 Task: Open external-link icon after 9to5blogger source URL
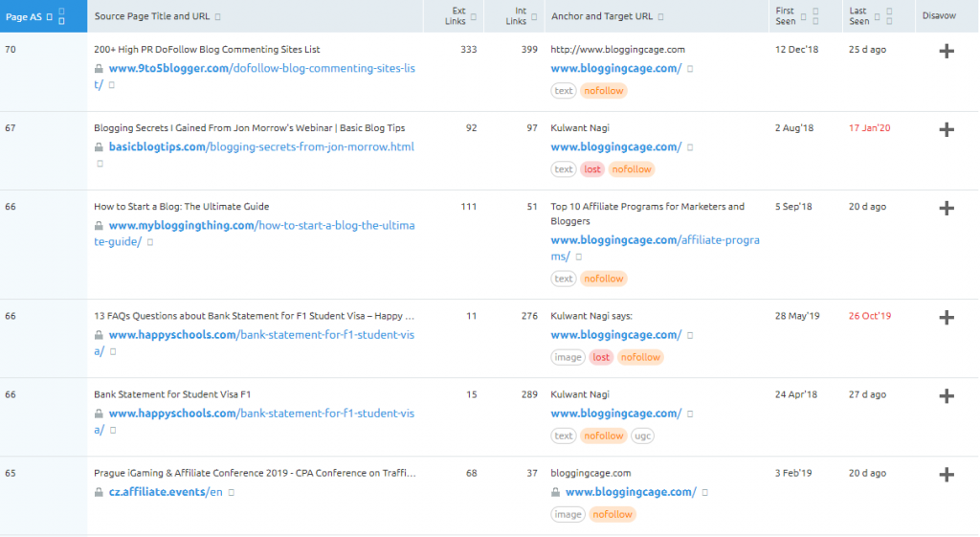tap(112, 85)
